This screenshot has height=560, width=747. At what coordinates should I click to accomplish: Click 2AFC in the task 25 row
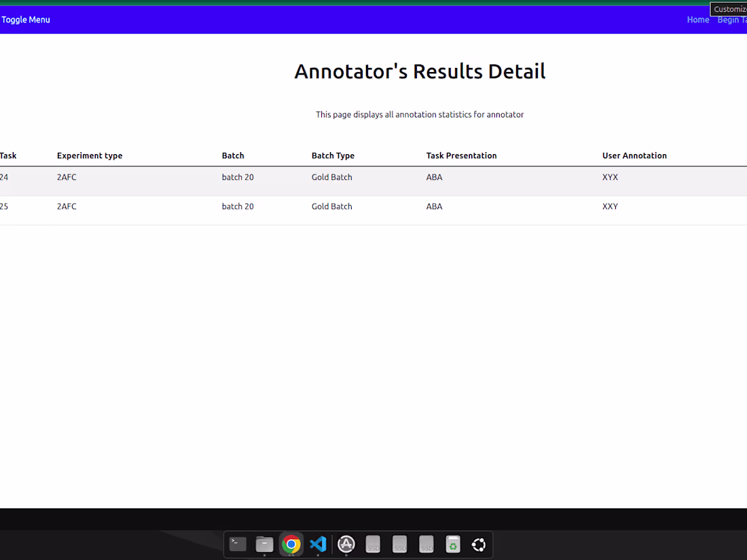pyautogui.click(x=67, y=206)
